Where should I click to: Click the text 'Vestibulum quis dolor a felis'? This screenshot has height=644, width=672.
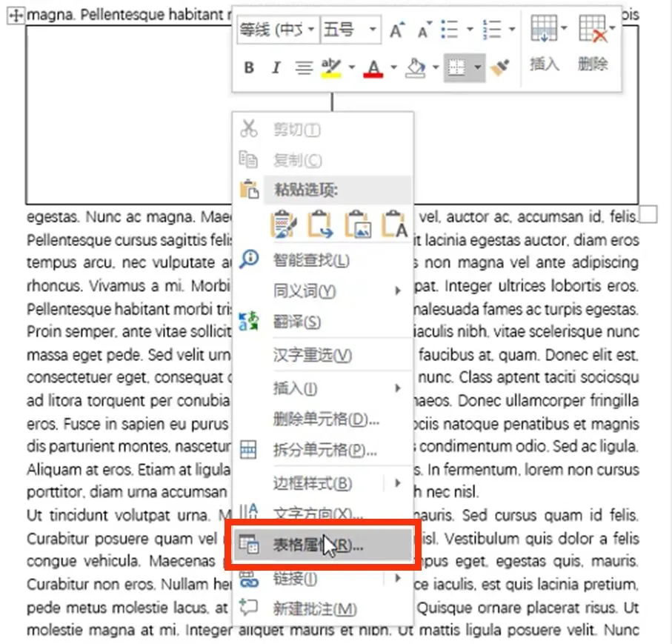[542, 539]
